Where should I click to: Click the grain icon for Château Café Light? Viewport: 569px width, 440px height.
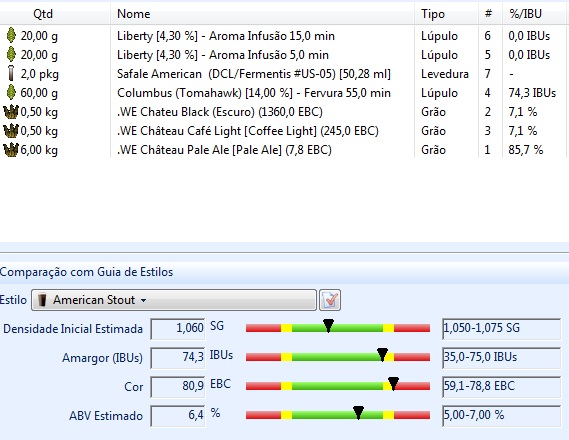tap(11, 131)
